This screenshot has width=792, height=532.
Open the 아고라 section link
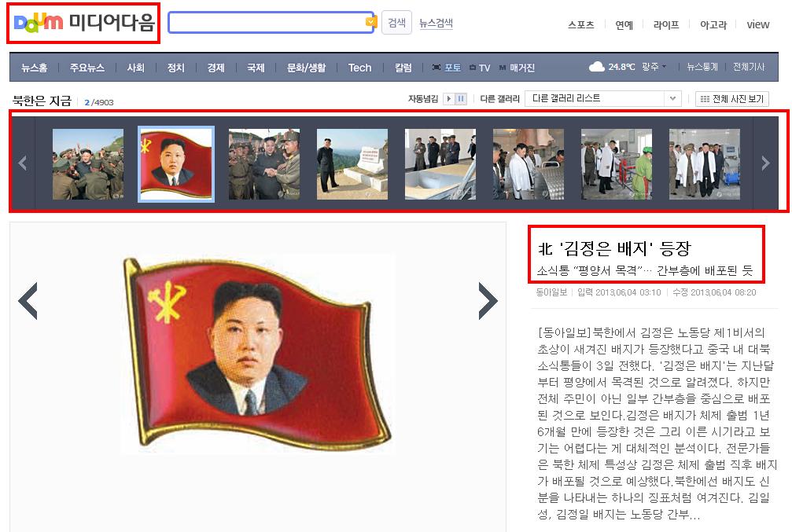tap(713, 24)
